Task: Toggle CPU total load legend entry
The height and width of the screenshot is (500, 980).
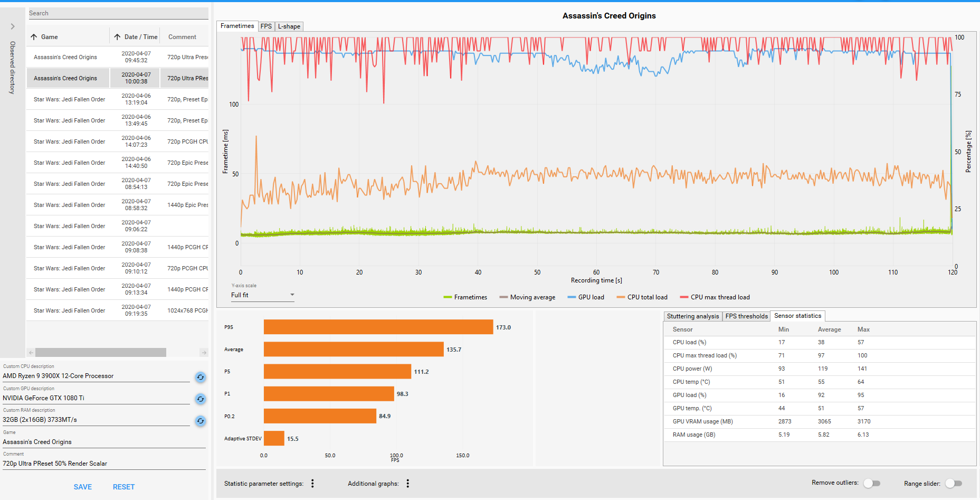Action: click(x=642, y=297)
